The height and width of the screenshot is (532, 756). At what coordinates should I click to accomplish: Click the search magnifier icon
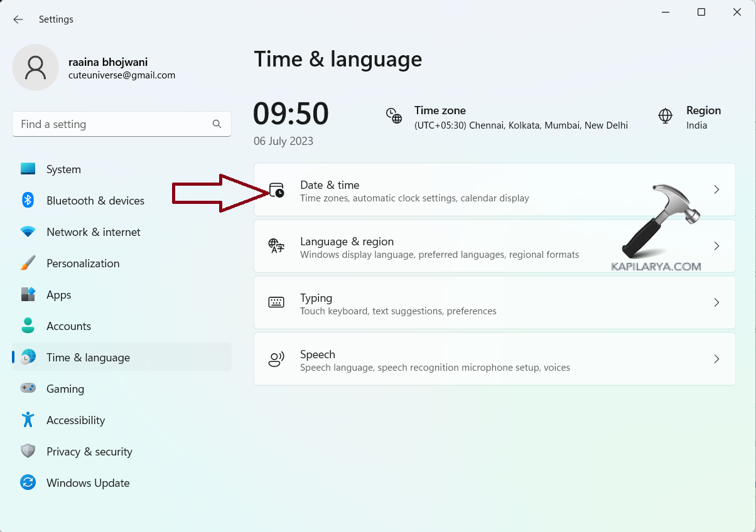pos(217,124)
